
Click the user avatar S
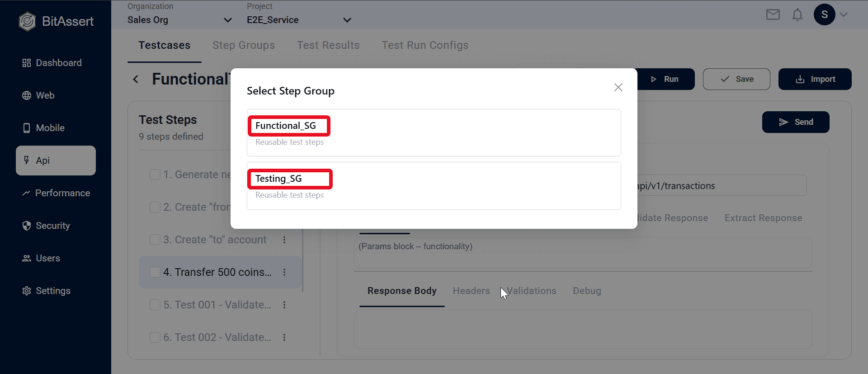click(x=825, y=14)
